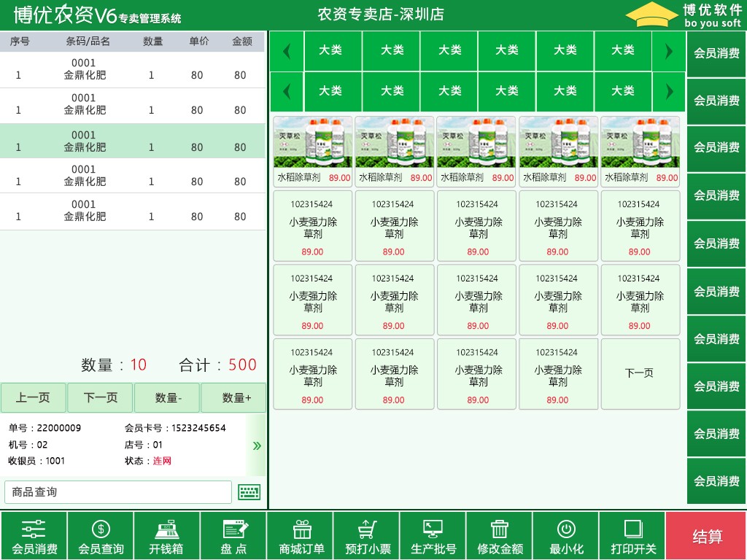Expand order info with double-chevron arrow
This screenshot has width=747, height=560.
(257, 446)
